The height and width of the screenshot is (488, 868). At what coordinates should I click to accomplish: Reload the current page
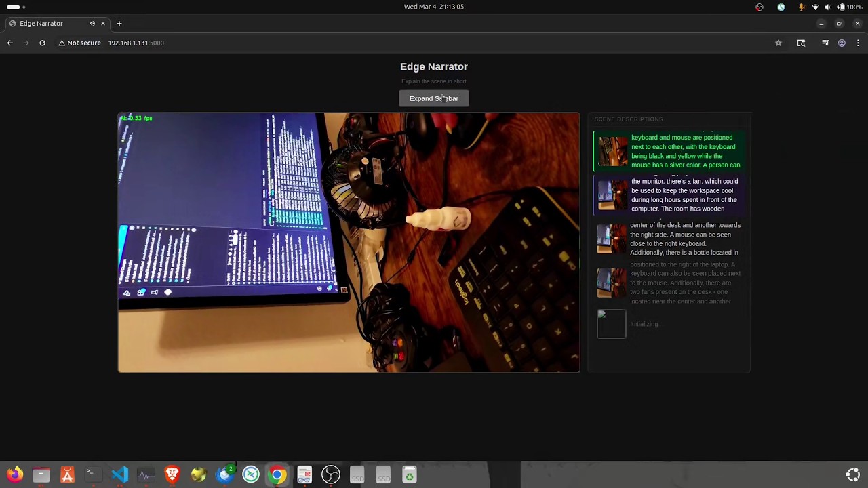click(x=42, y=43)
